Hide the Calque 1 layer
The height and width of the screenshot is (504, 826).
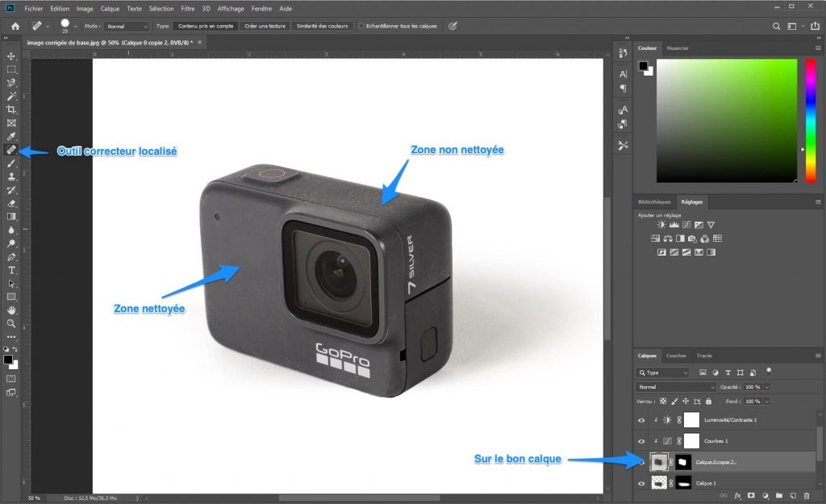pyautogui.click(x=641, y=484)
